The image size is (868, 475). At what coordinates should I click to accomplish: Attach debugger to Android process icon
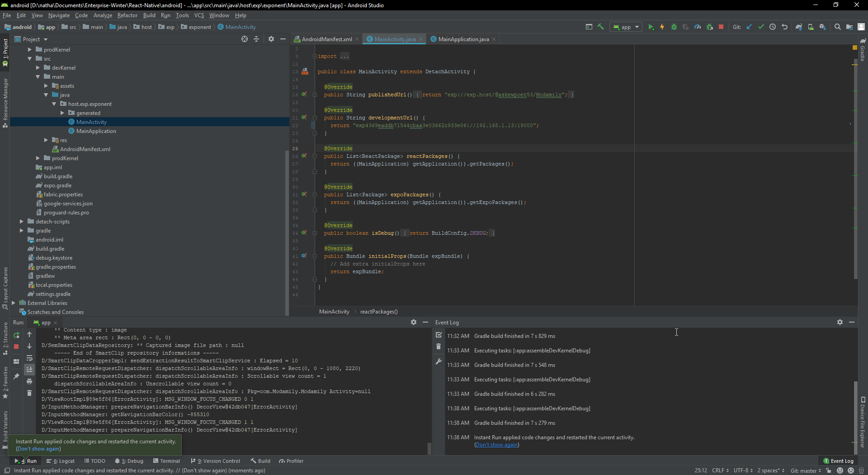coord(709,27)
